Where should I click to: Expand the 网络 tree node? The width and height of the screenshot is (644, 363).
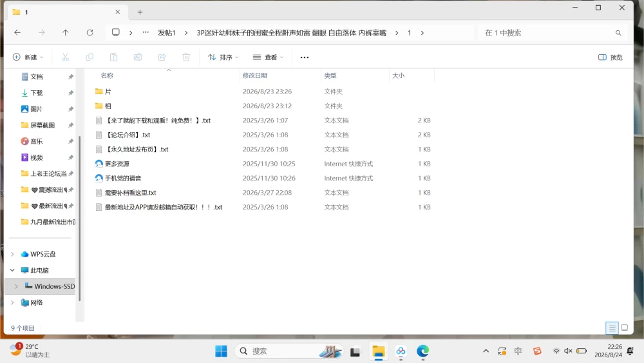(12, 302)
